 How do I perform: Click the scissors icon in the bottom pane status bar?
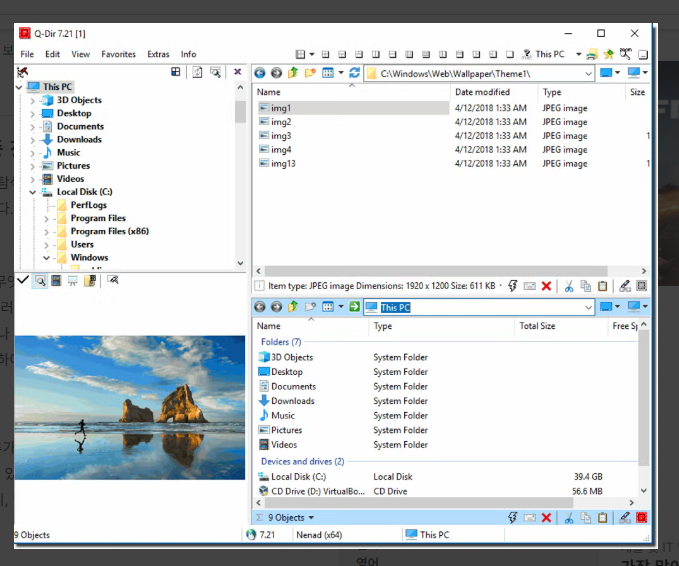tap(569, 517)
